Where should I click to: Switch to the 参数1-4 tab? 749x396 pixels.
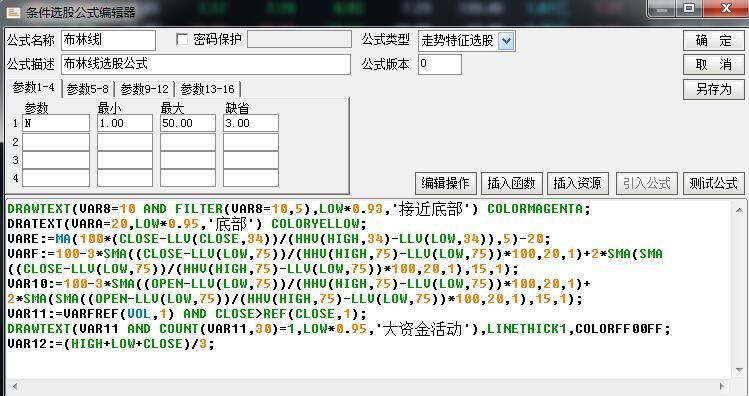pyautogui.click(x=33, y=88)
